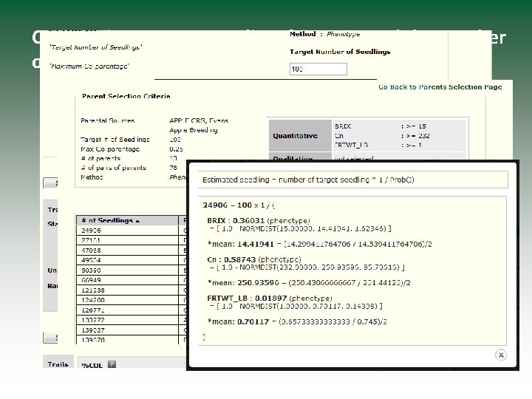This screenshot has width=532, height=399.
Task: Close the estimated seedling popup
Action: click(x=501, y=355)
